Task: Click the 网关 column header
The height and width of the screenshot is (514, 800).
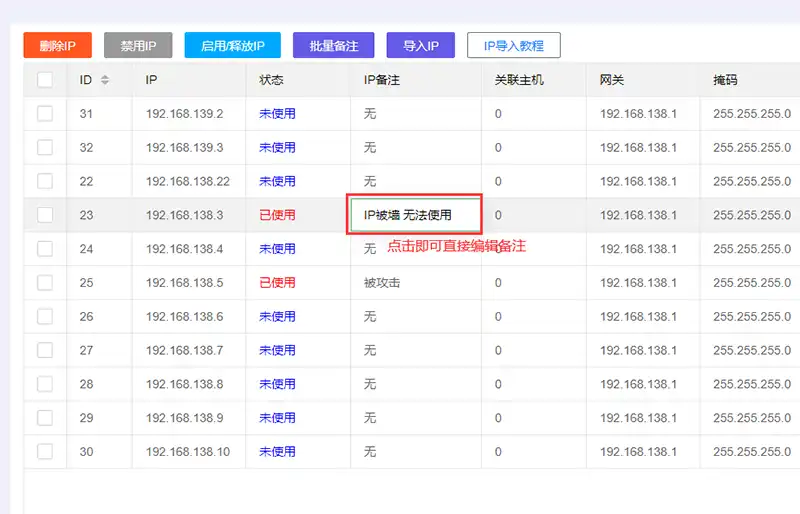Action: click(612, 80)
